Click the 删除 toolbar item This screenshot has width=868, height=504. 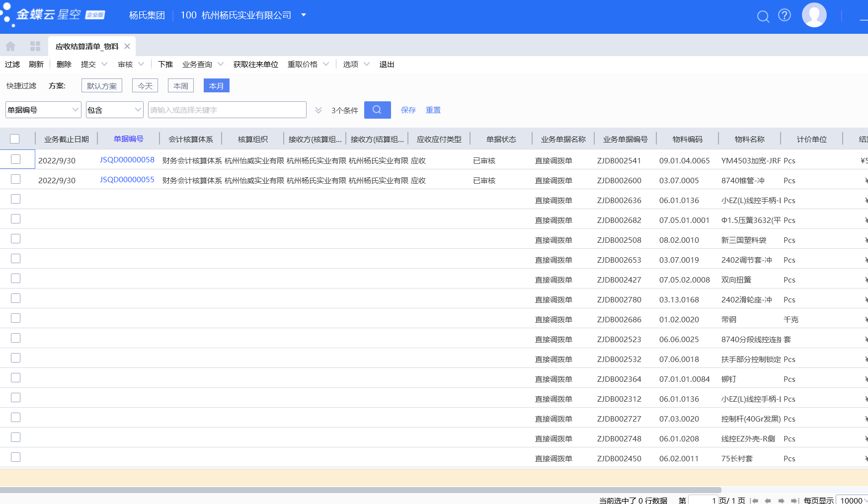pos(64,64)
